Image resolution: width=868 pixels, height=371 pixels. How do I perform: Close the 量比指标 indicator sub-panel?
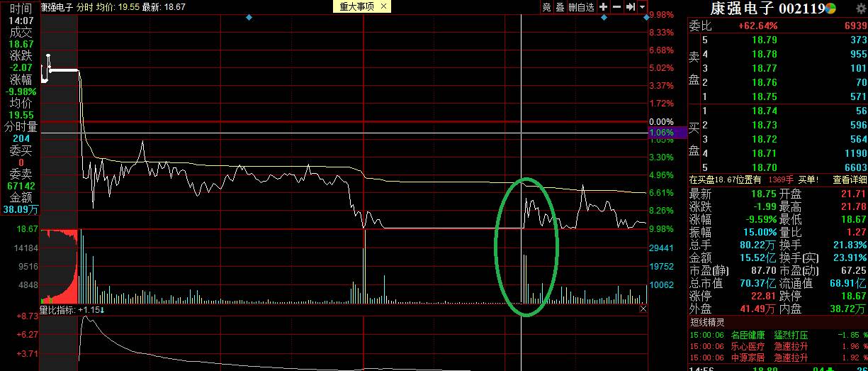point(643,309)
